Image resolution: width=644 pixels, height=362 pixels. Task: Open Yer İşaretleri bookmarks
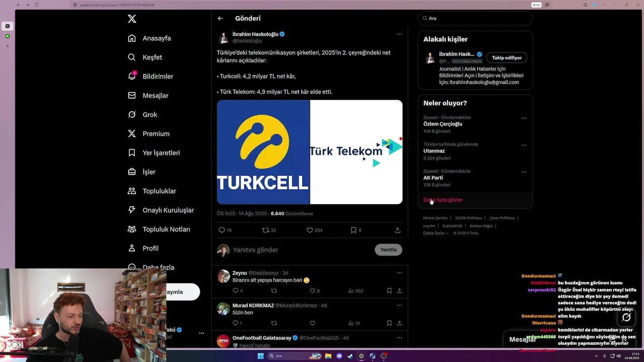tap(154, 153)
